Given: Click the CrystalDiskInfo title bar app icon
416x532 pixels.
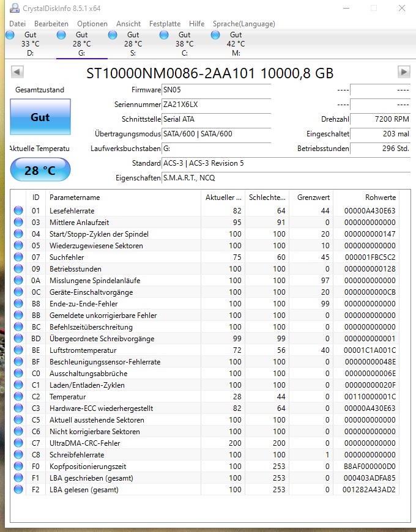Looking at the screenshot, I should [x=14, y=8].
